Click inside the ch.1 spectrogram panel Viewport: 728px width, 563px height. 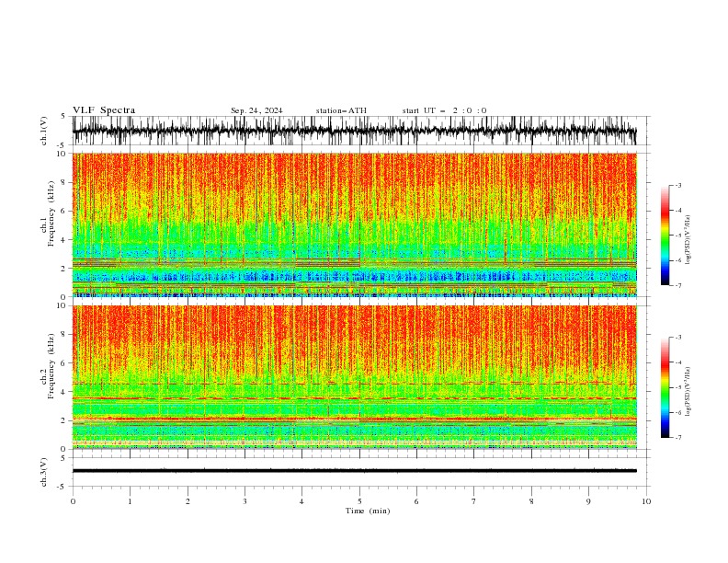click(354, 224)
